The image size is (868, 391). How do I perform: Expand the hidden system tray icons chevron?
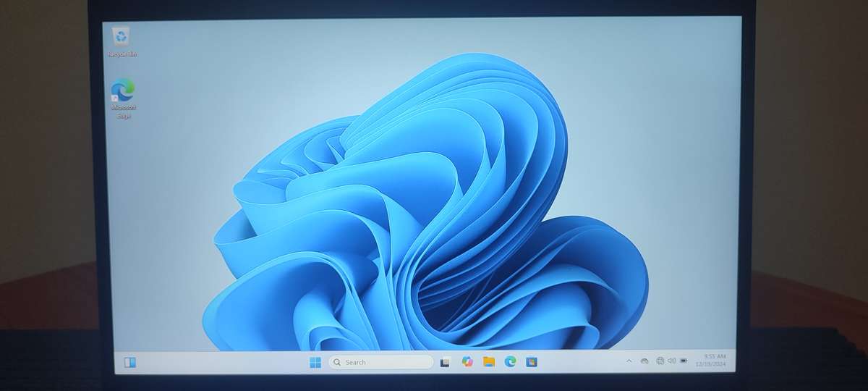tap(628, 361)
